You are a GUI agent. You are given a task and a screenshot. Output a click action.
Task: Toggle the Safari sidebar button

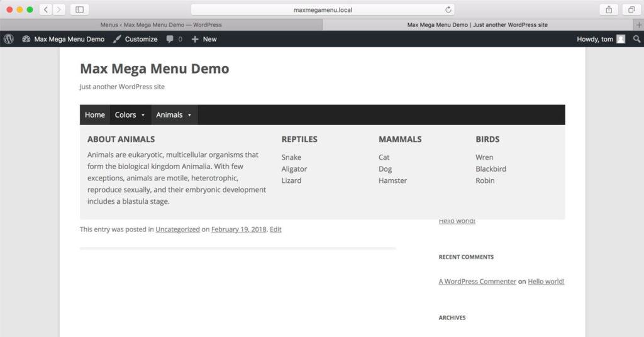(80, 9)
